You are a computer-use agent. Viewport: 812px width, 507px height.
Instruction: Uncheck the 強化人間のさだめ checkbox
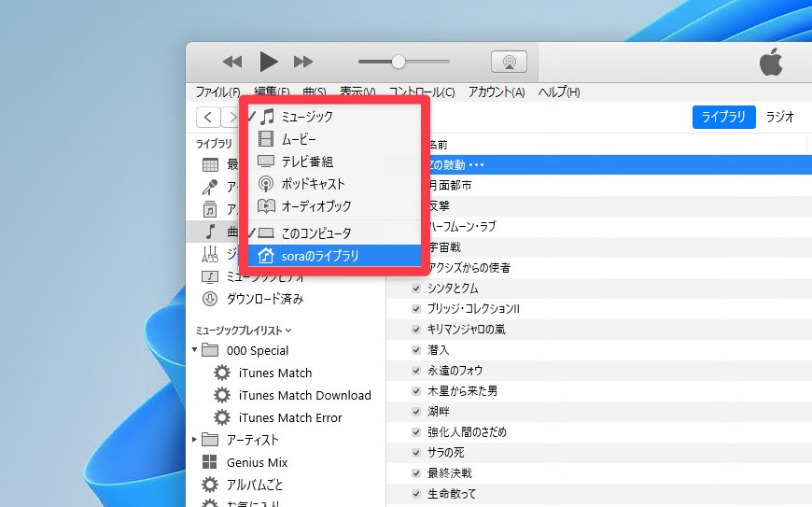tap(416, 432)
